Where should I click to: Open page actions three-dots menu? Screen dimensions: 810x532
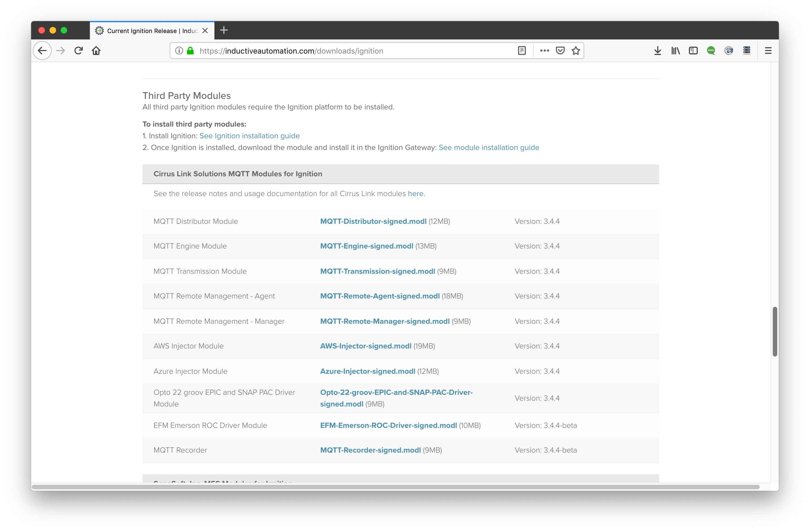[544, 51]
